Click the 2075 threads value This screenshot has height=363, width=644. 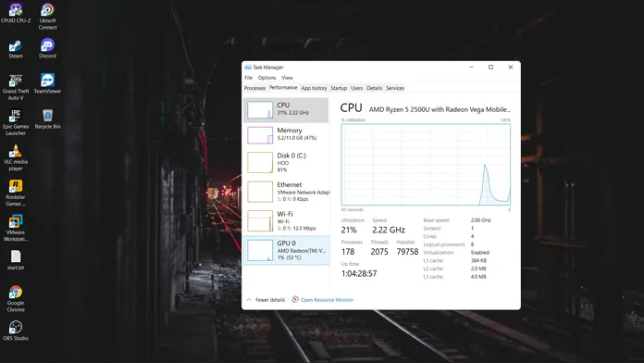(379, 252)
